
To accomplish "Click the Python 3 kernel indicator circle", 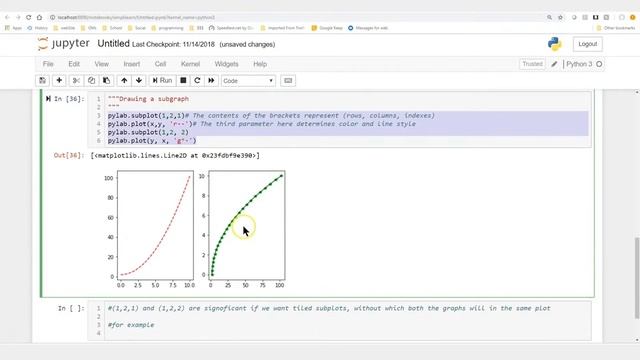I will coord(599,64).
